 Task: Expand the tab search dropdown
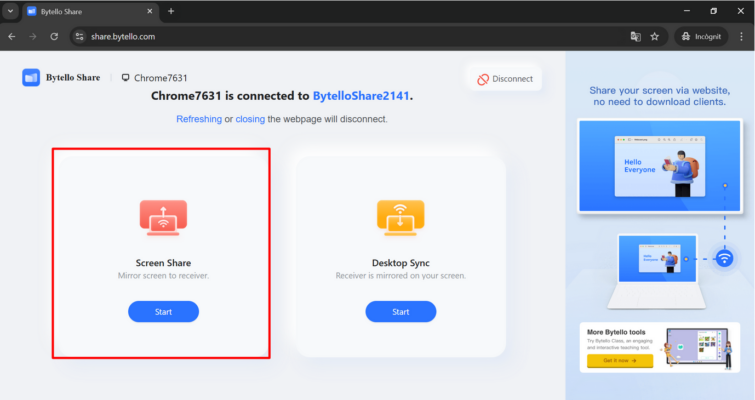pyautogui.click(x=10, y=11)
